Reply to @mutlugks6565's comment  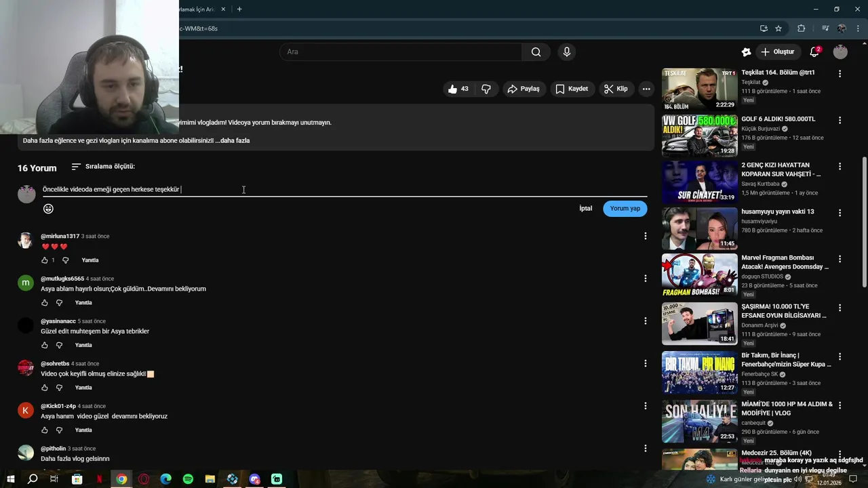click(83, 303)
